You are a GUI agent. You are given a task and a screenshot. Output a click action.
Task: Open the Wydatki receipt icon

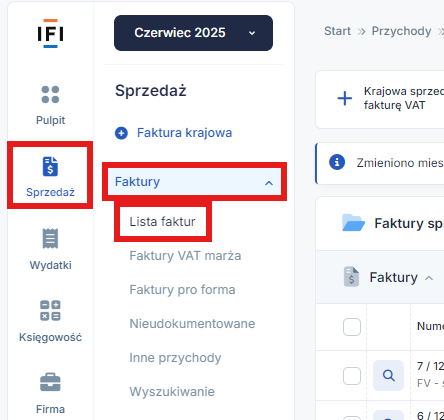pos(50,238)
